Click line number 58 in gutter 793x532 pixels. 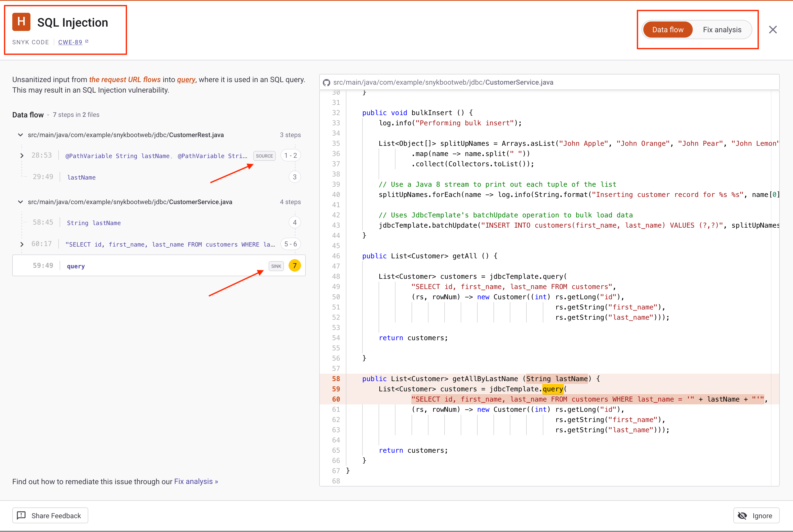tap(336, 379)
